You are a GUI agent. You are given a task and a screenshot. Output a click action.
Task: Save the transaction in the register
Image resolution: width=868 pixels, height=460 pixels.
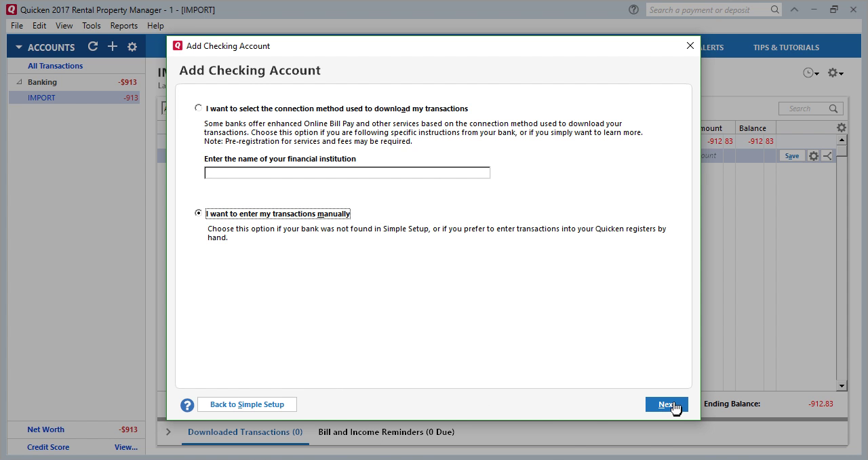click(x=791, y=156)
